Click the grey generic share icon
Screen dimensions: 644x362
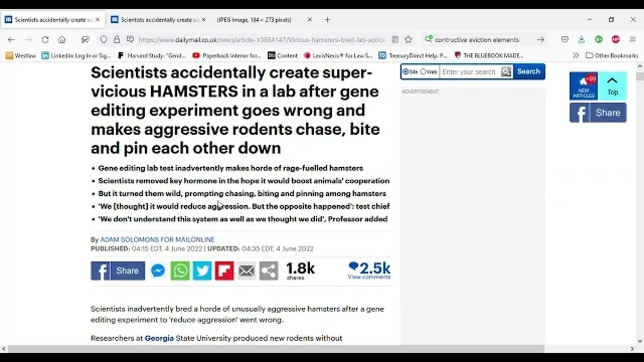(269, 271)
